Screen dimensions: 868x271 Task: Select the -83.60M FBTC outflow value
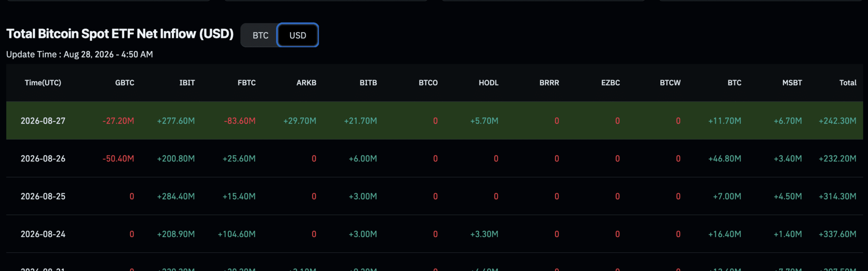240,121
